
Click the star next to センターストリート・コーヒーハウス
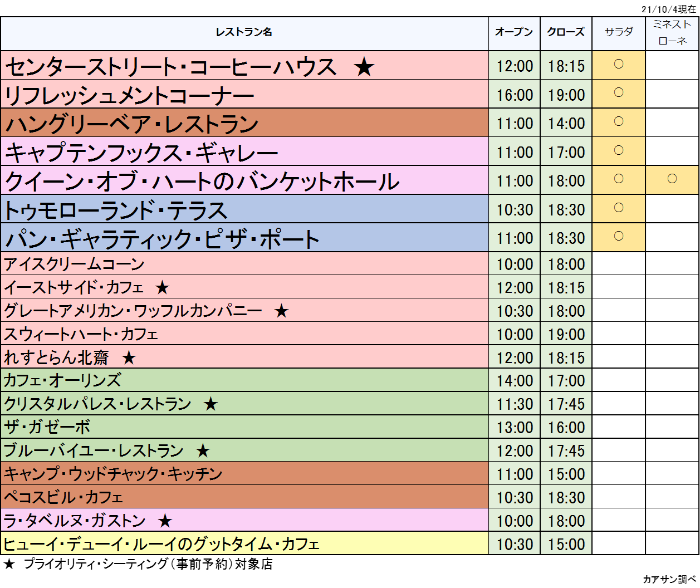pyautogui.click(x=364, y=67)
